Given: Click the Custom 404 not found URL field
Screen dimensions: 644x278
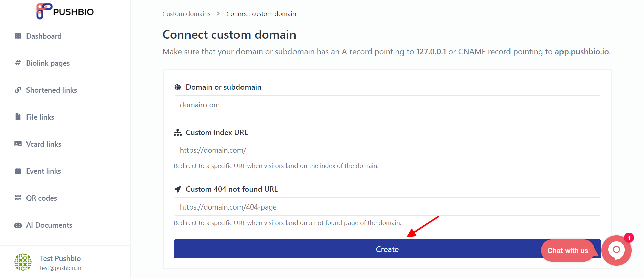Looking at the screenshot, I should pyautogui.click(x=387, y=206).
